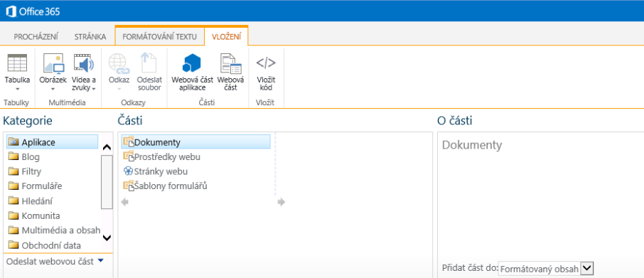Switch to the Stránka tab
Screen dimensions: 644x278
90,36
